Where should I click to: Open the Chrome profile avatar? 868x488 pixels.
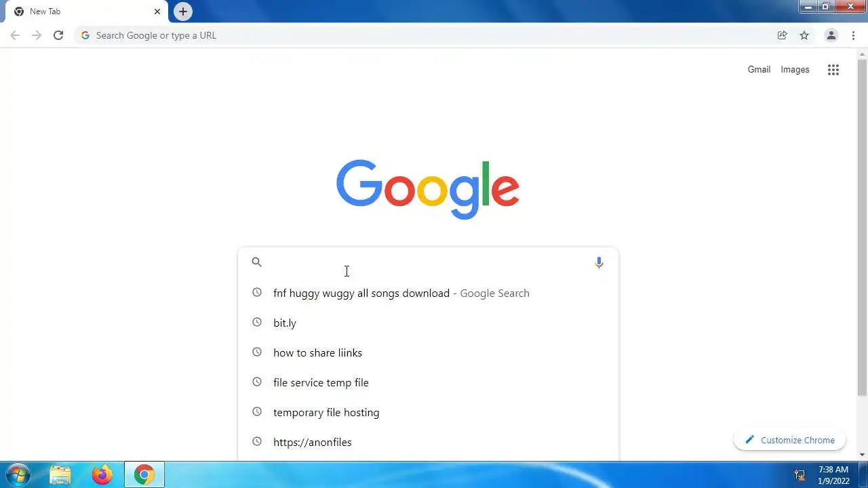click(x=831, y=35)
